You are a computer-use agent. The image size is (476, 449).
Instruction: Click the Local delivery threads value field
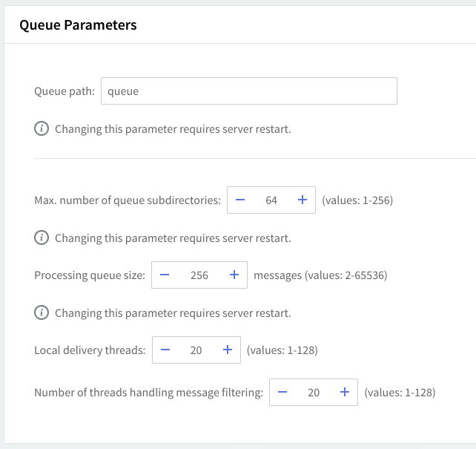(x=196, y=350)
